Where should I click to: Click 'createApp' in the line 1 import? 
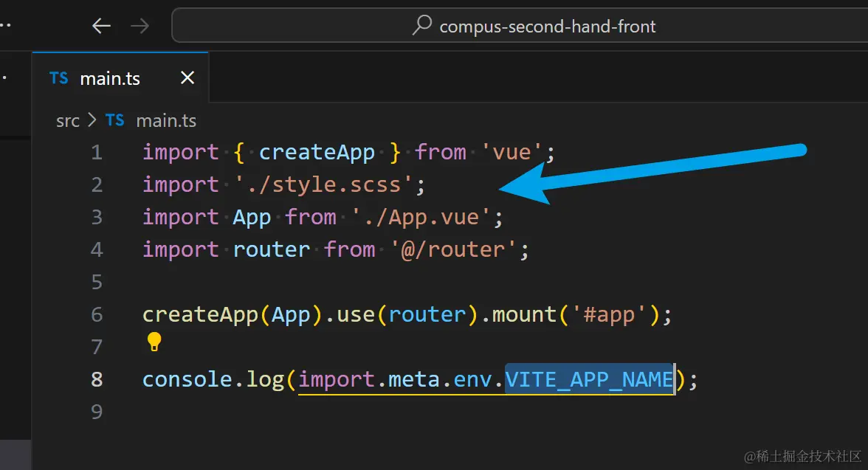pyautogui.click(x=317, y=152)
